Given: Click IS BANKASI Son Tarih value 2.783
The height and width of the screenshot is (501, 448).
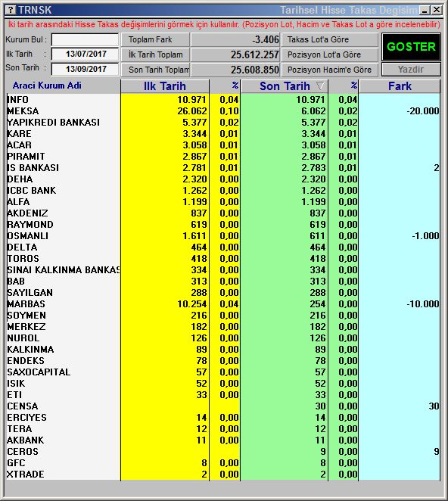Looking at the screenshot, I should pos(313,168).
